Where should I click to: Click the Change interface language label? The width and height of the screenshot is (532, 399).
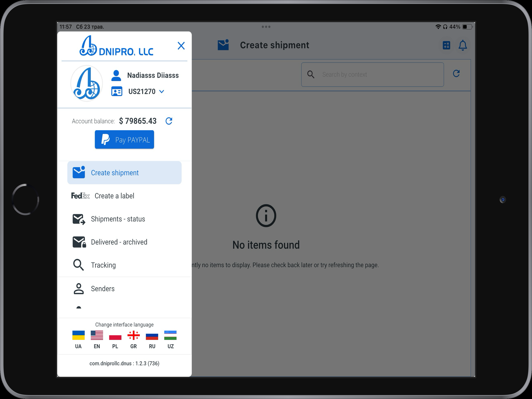124,325
